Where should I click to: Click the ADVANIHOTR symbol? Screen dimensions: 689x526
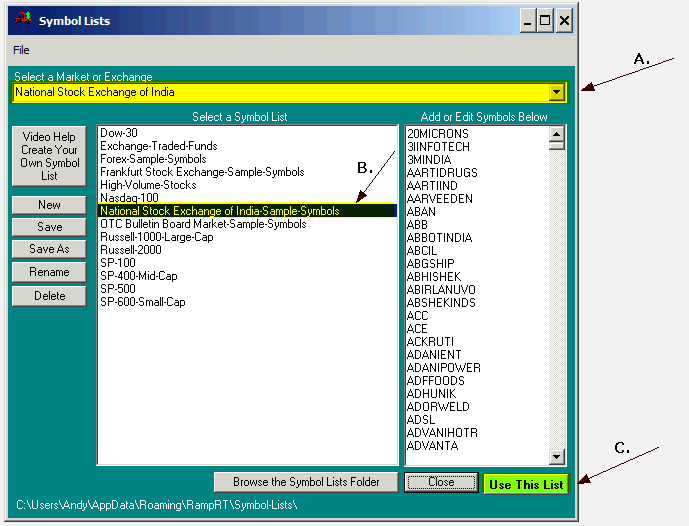[442, 433]
